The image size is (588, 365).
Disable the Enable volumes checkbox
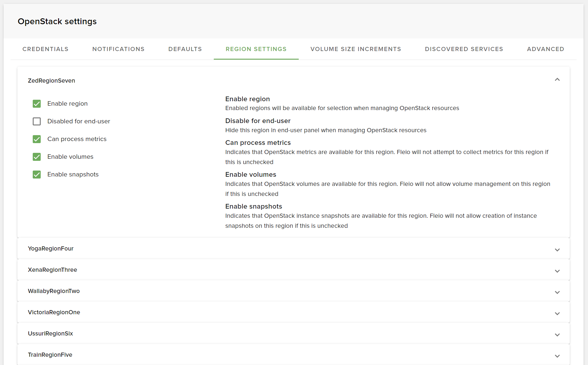coord(37,157)
